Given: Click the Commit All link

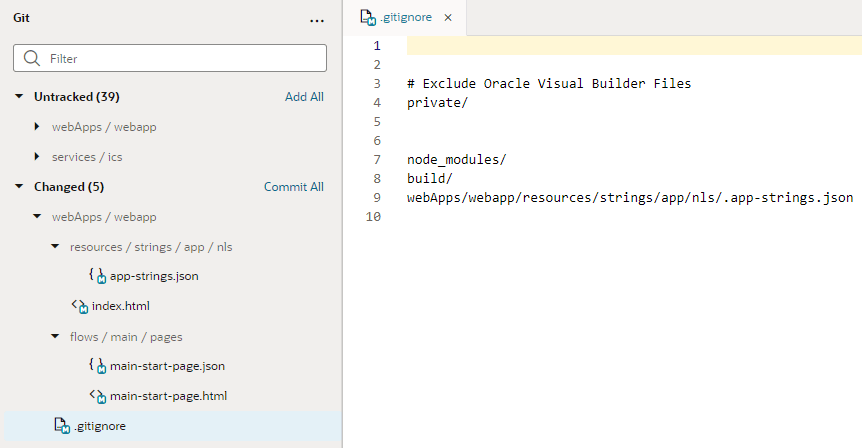Looking at the screenshot, I should [x=293, y=187].
